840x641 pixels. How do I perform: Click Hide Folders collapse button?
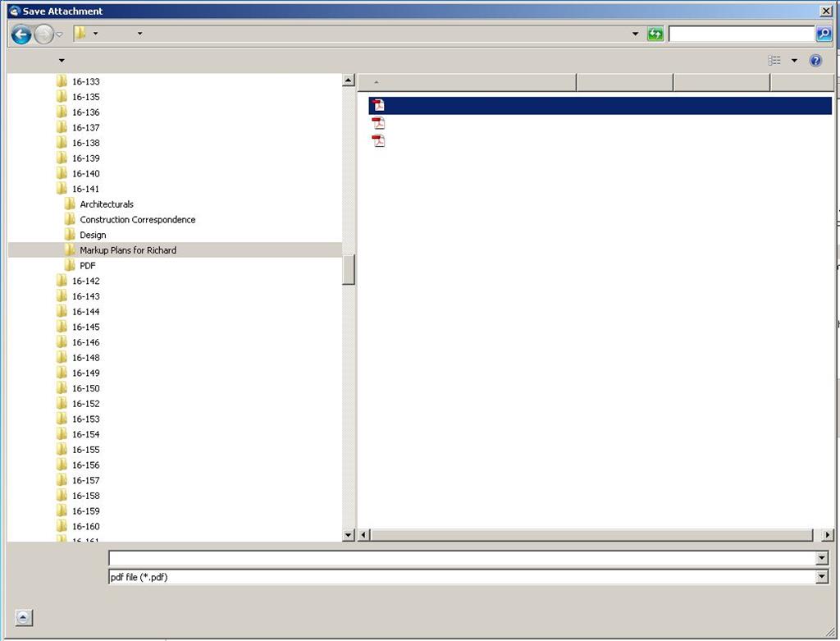[x=24, y=617]
